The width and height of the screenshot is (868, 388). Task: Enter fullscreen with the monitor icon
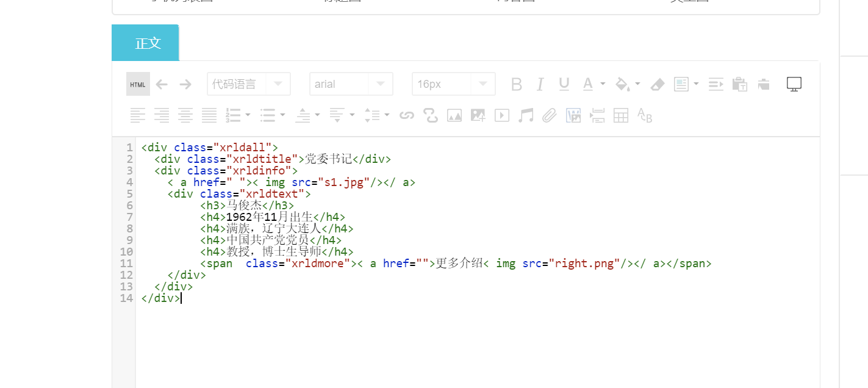point(794,84)
